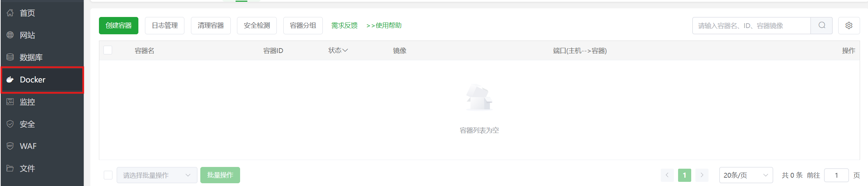868x186 pixels.
Task: Click the 创建容器 button
Action: 119,25
